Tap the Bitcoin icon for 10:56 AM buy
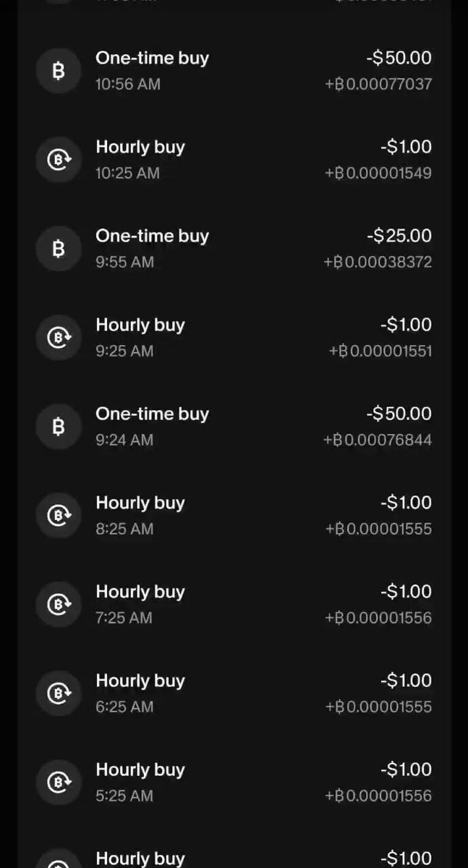Screen dimensions: 468x868 [x=59, y=71]
